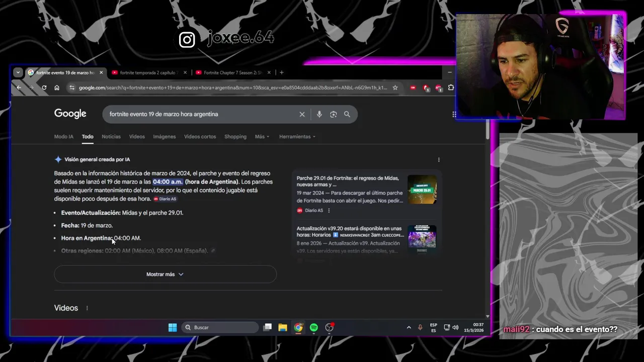Viewport: 644px width, 362px height.
Task: Reload the current page
Action: (44, 87)
